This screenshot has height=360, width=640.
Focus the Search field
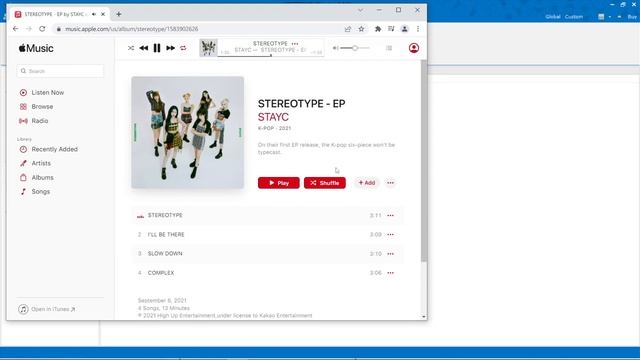[60, 71]
